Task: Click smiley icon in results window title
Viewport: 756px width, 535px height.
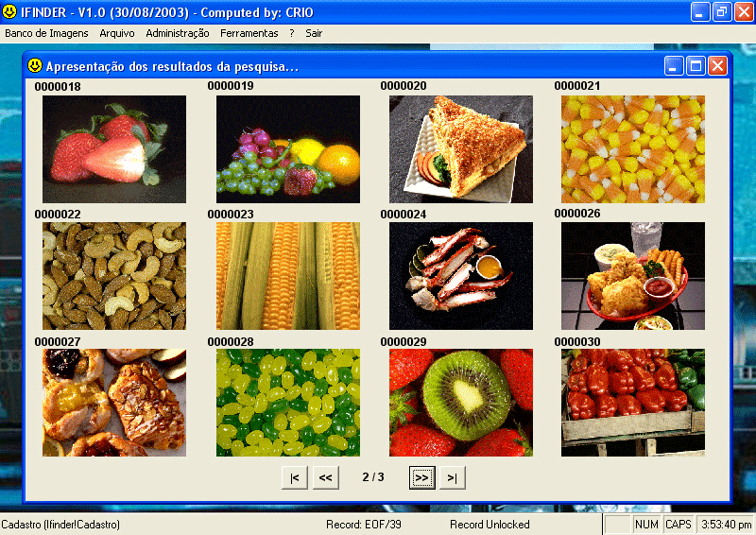Action: 35,66
